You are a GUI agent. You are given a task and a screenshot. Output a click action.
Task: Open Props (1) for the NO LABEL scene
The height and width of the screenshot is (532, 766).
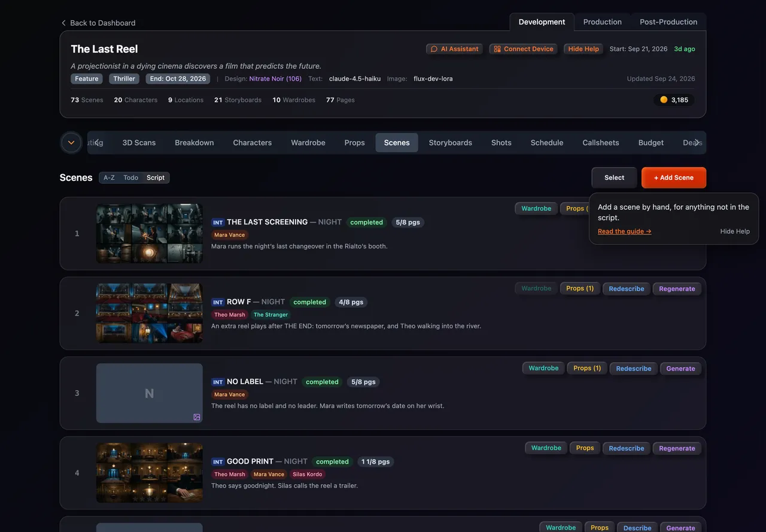point(587,368)
